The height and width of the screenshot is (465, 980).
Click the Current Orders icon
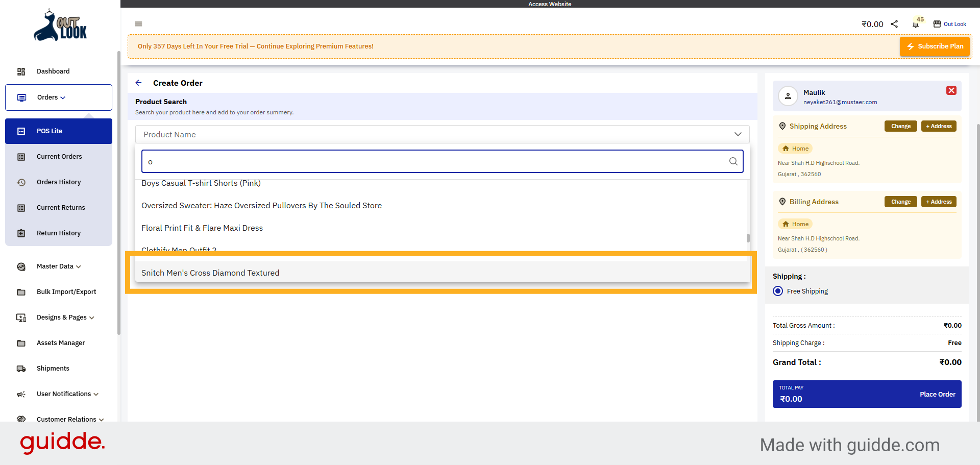[x=21, y=157]
